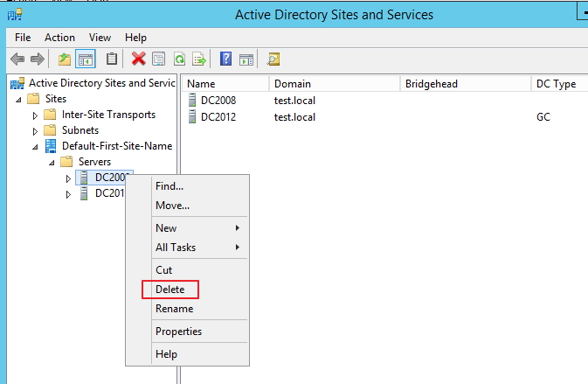Click the red X Delete toolbar icon

tap(138, 59)
